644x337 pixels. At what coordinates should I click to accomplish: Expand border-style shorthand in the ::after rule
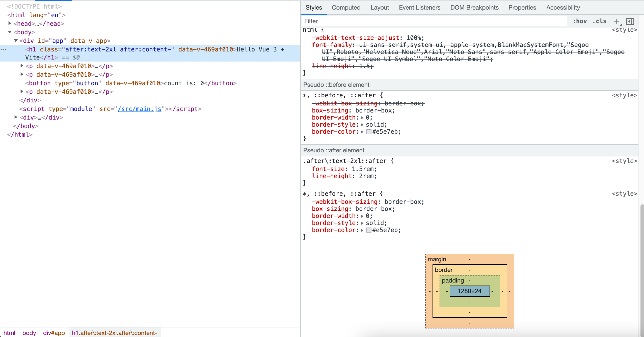[x=362, y=223]
